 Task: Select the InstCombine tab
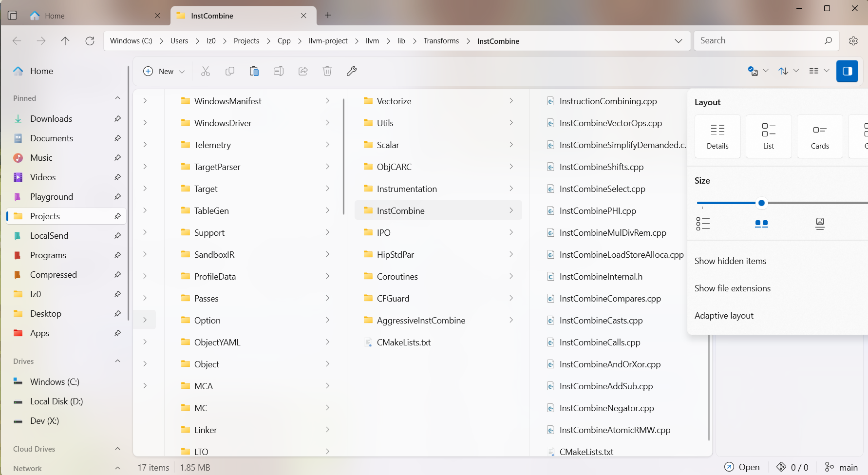point(243,16)
